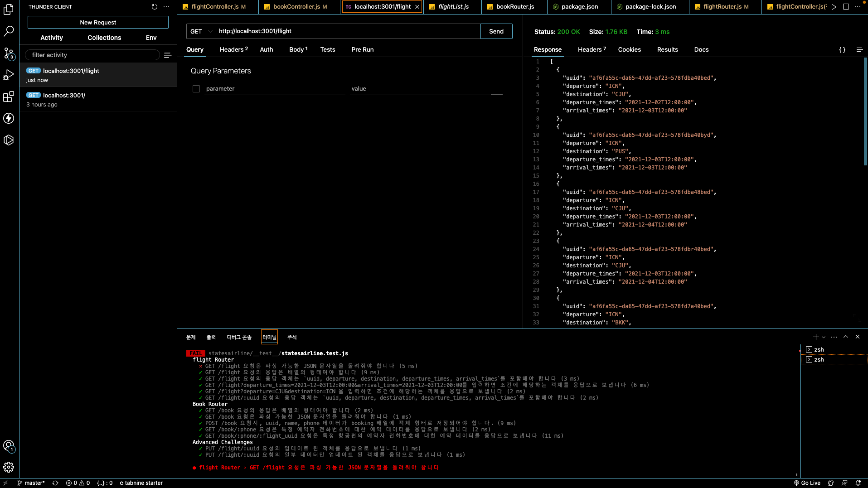This screenshot has width=868, height=488.
Task: Open notifications bell in status bar
Action: click(858, 483)
